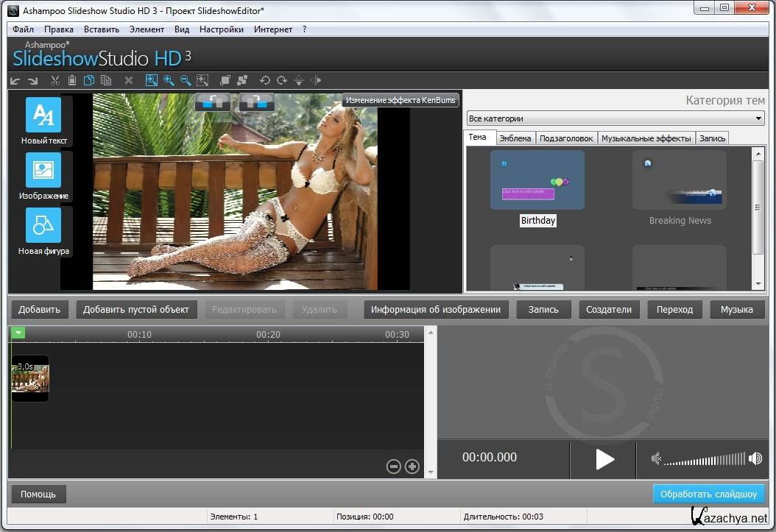Click the Cut scissors icon in toolbar
776x532 pixels.
[55, 81]
